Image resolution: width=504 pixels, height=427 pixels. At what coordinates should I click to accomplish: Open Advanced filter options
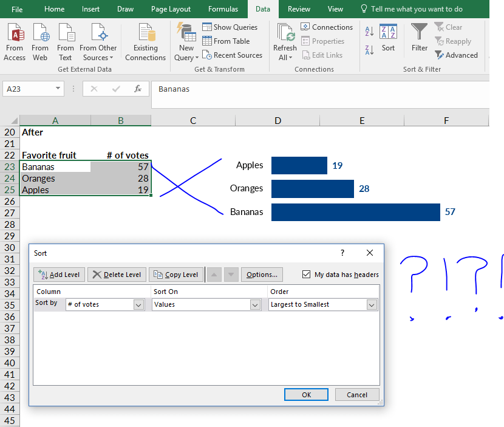click(456, 55)
